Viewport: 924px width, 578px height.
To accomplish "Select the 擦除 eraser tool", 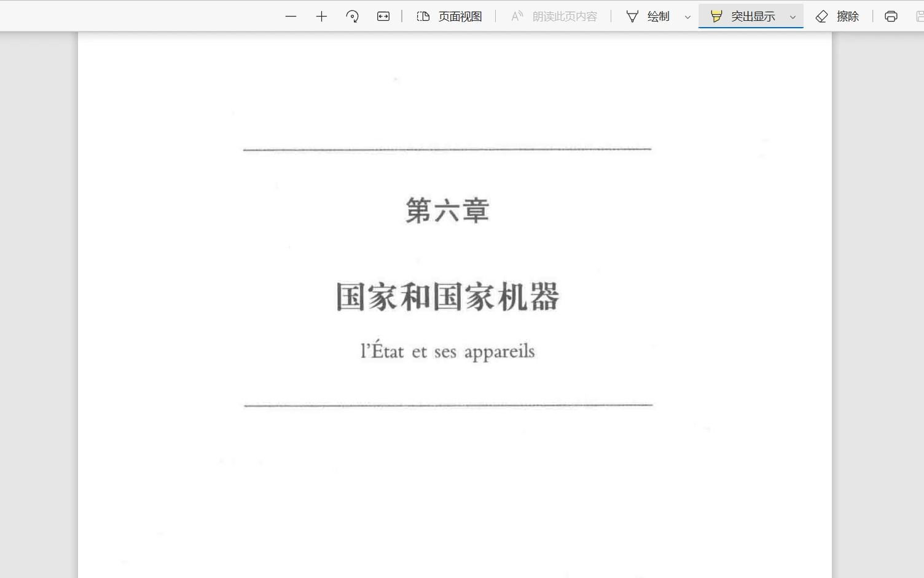I will [837, 17].
